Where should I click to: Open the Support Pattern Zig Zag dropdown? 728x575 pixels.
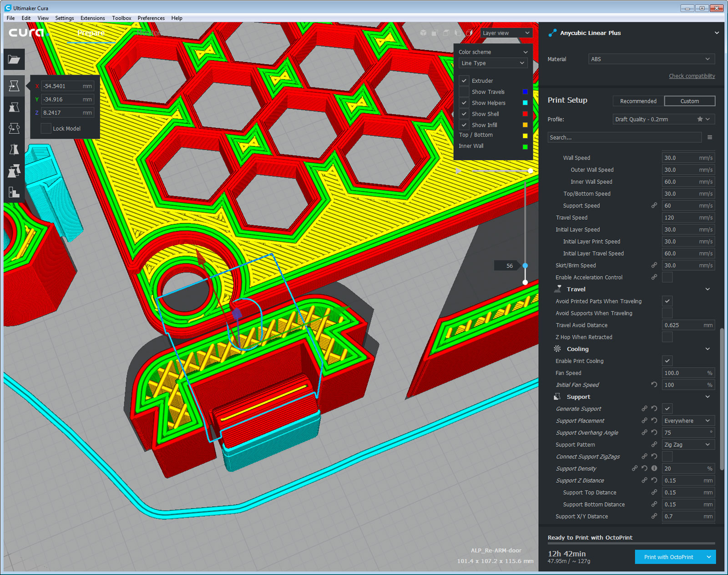tap(688, 444)
